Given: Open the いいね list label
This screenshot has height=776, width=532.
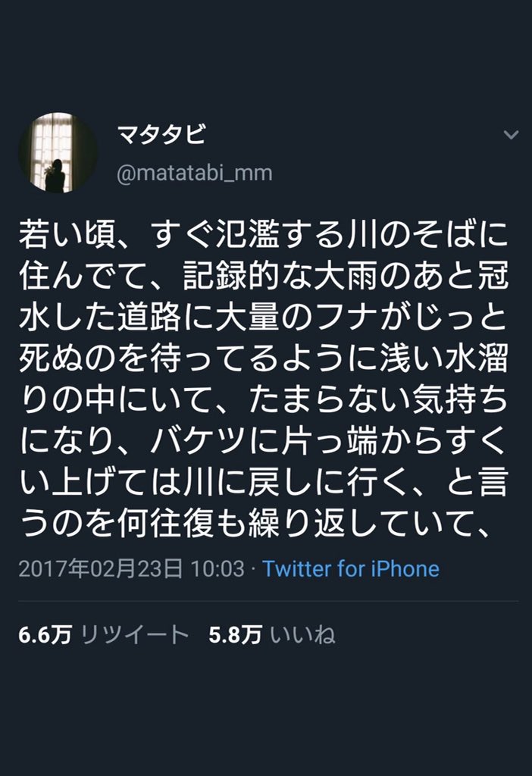Looking at the screenshot, I should pyautogui.click(x=303, y=635).
